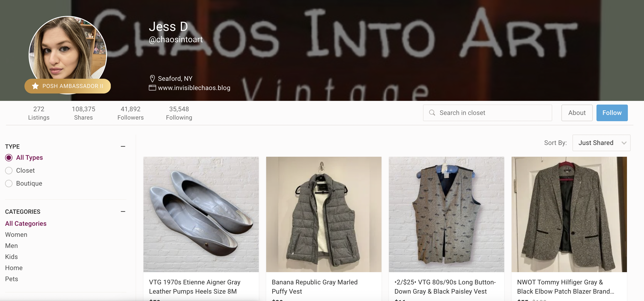Select the Boutique type radio button
Image resolution: width=644 pixels, height=301 pixels.
9,184
